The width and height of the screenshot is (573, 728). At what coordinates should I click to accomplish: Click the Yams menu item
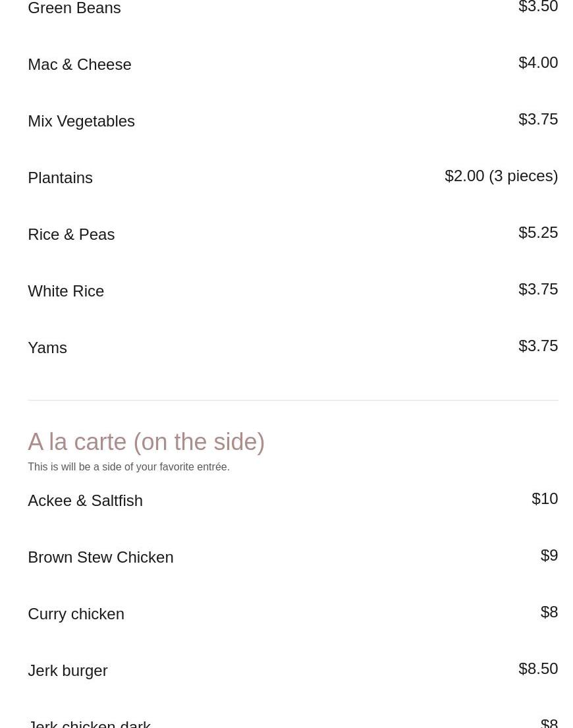[47, 348]
